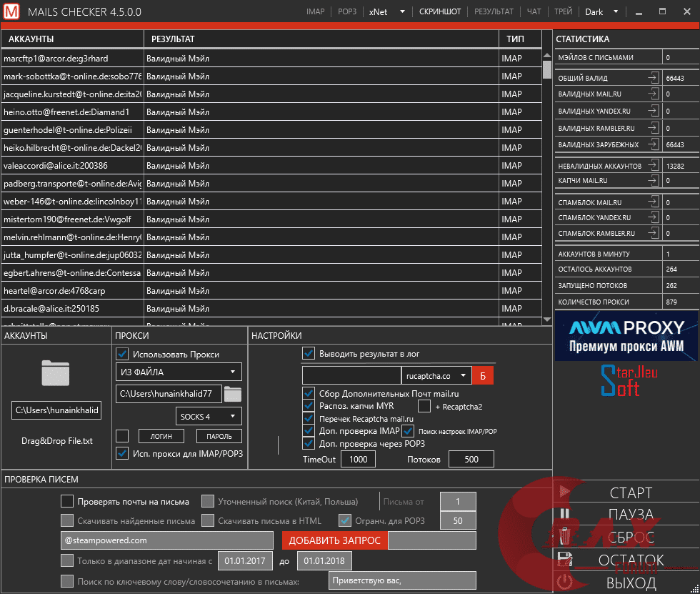Viewport: 700px width, 594px height.
Task: Click export arrow beside ВАЛИДНЫХ ЗАРУБЕЖНЫХ
Action: click(653, 144)
